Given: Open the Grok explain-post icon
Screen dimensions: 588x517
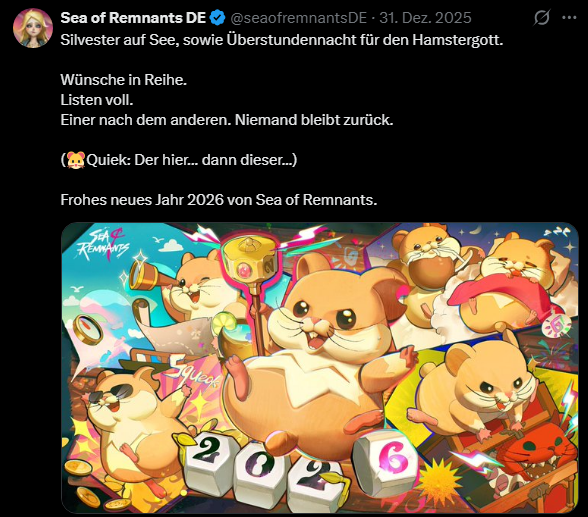Looking at the screenshot, I should point(542,18).
